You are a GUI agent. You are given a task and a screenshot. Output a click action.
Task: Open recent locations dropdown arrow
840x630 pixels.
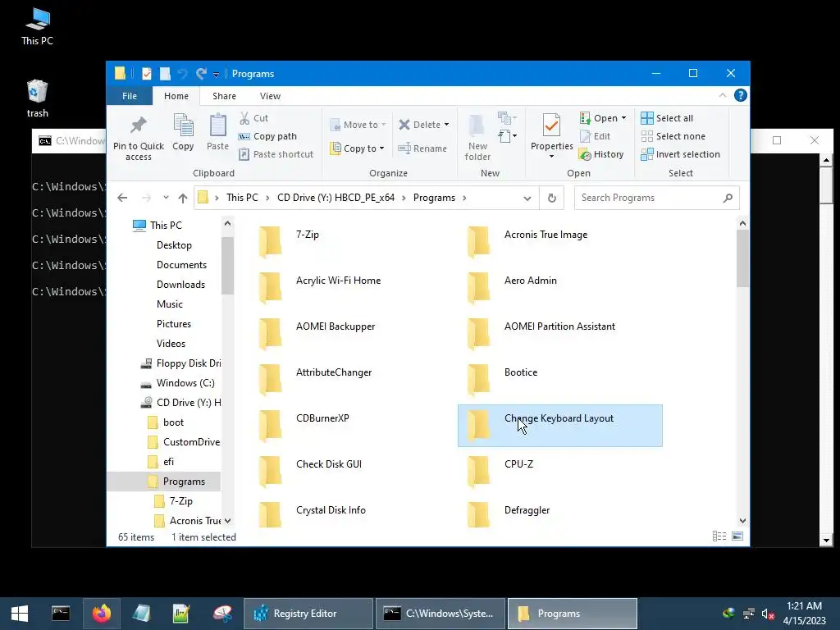click(x=166, y=198)
